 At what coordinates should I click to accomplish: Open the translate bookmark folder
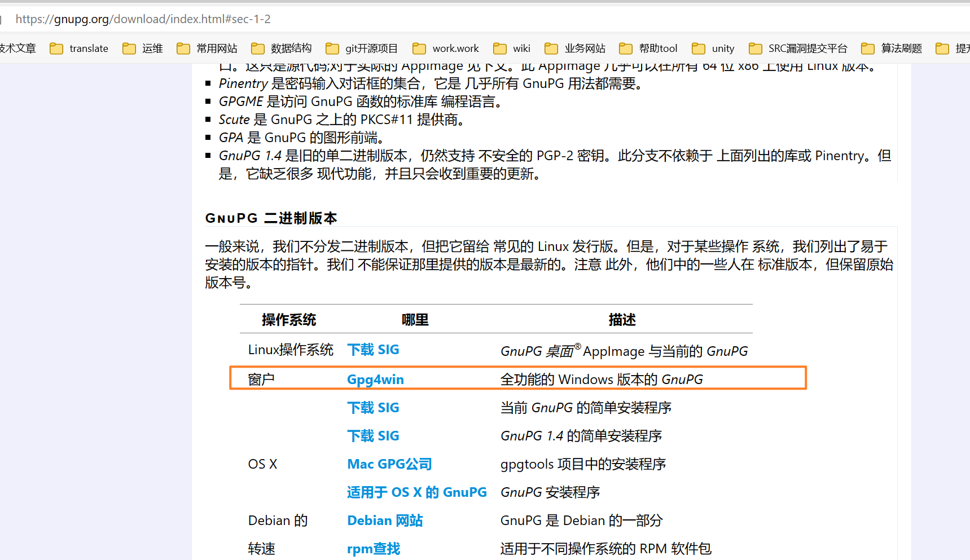(79, 48)
